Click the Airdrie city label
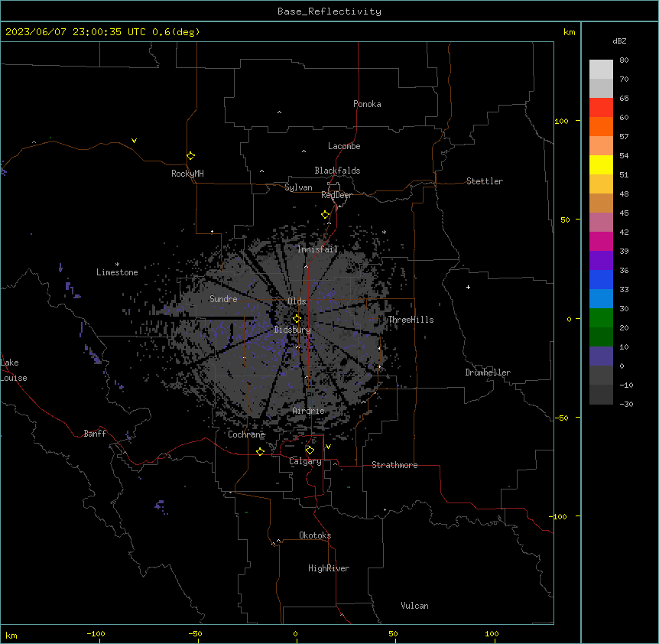This screenshot has height=644, width=659. point(309,411)
